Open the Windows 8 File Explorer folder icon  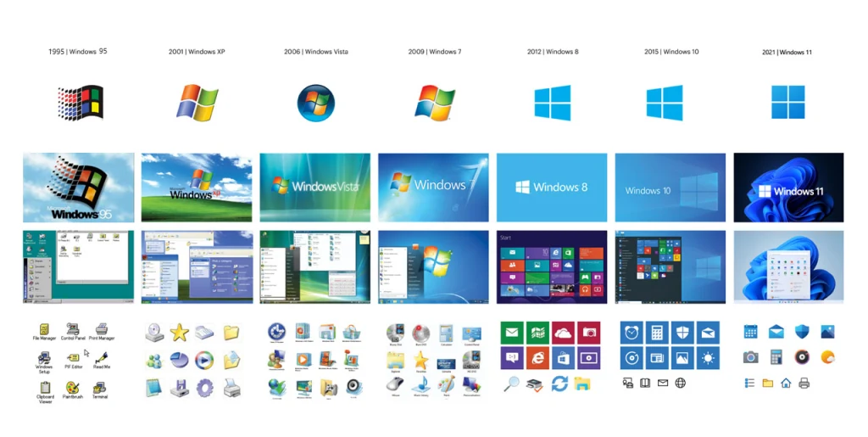582,384
